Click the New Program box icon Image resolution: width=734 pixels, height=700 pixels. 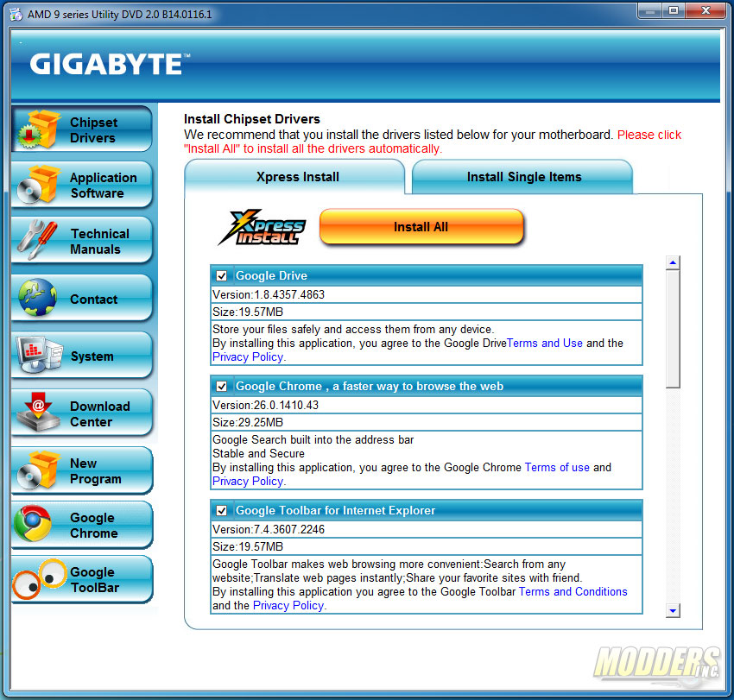[x=40, y=470]
